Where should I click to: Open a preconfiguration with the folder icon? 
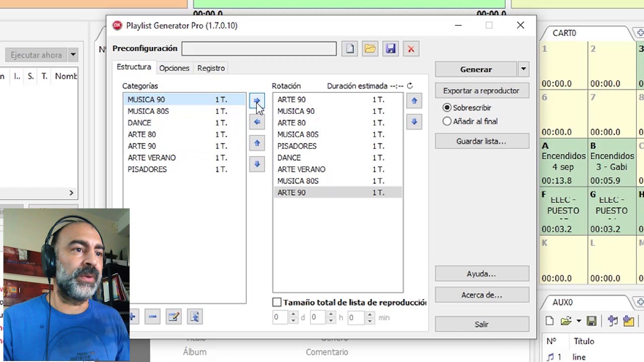point(370,49)
